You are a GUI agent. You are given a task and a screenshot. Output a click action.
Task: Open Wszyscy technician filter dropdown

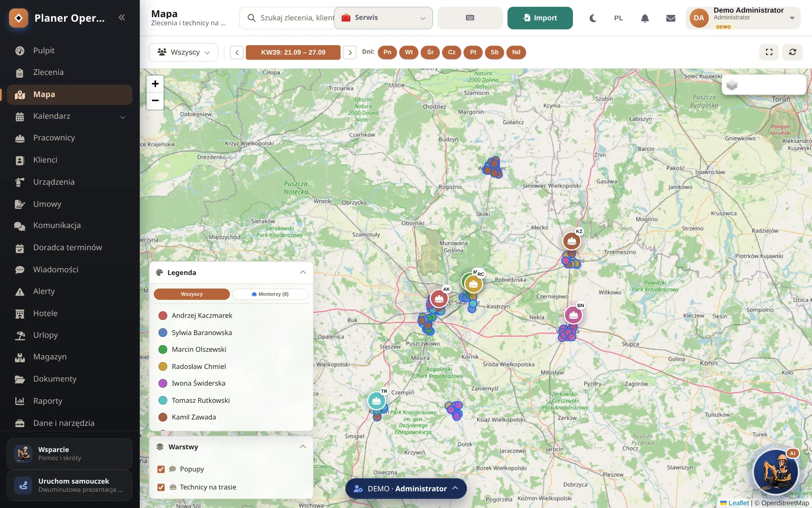click(184, 52)
